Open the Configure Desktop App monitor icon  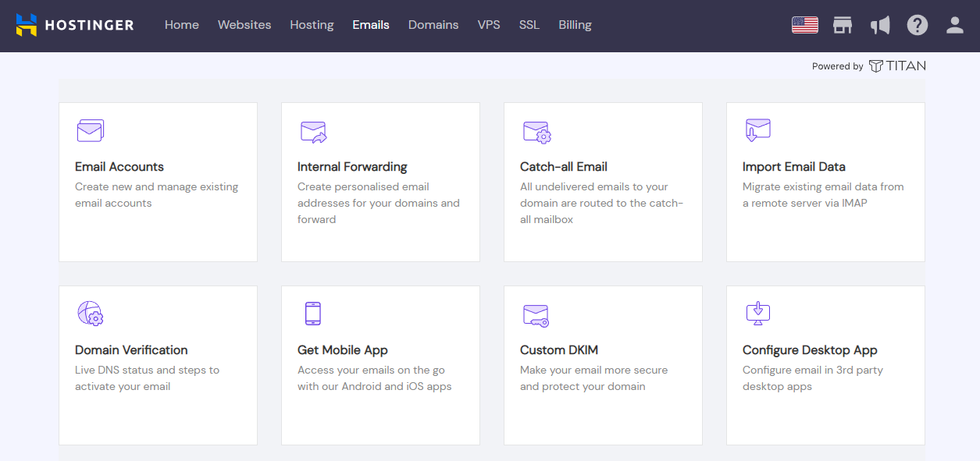coord(757,314)
